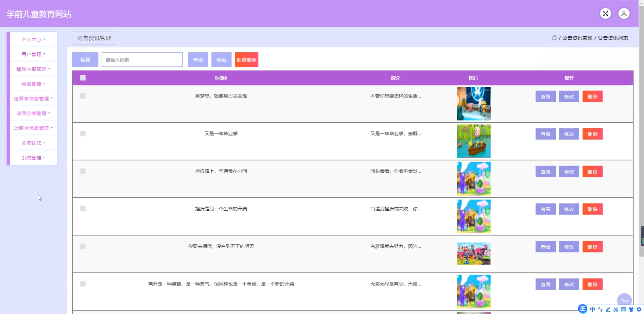Click the home icon in the breadcrumb
Image resolution: width=644 pixels, height=314 pixels.
point(554,38)
